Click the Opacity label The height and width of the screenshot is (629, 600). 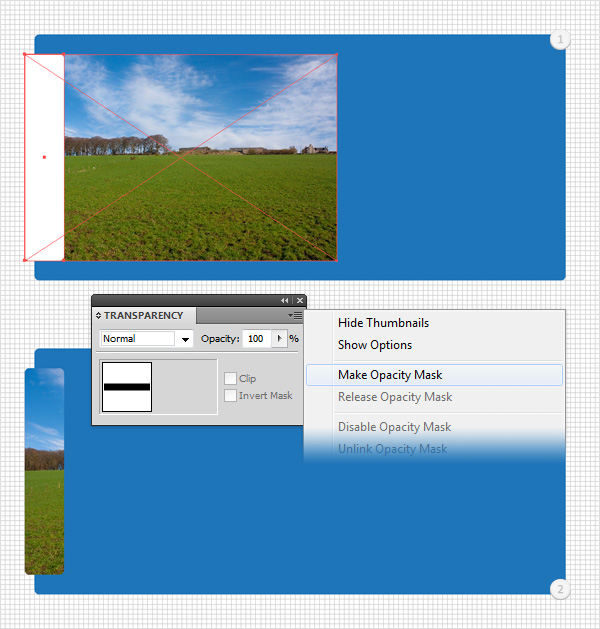220,339
